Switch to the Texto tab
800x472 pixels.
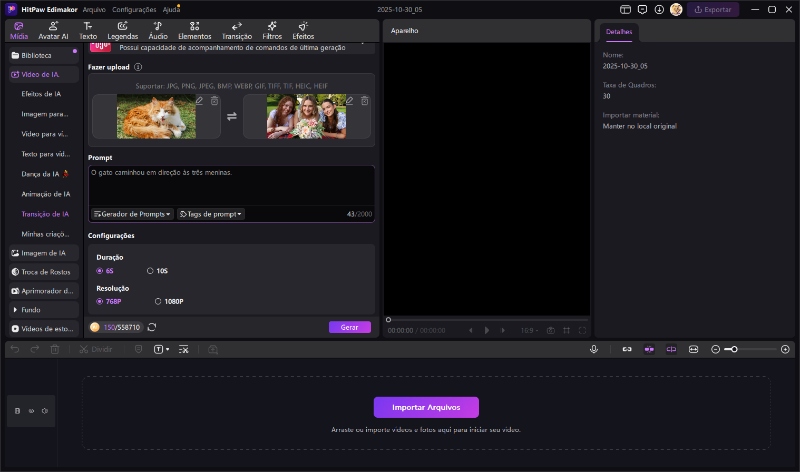coord(88,31)
